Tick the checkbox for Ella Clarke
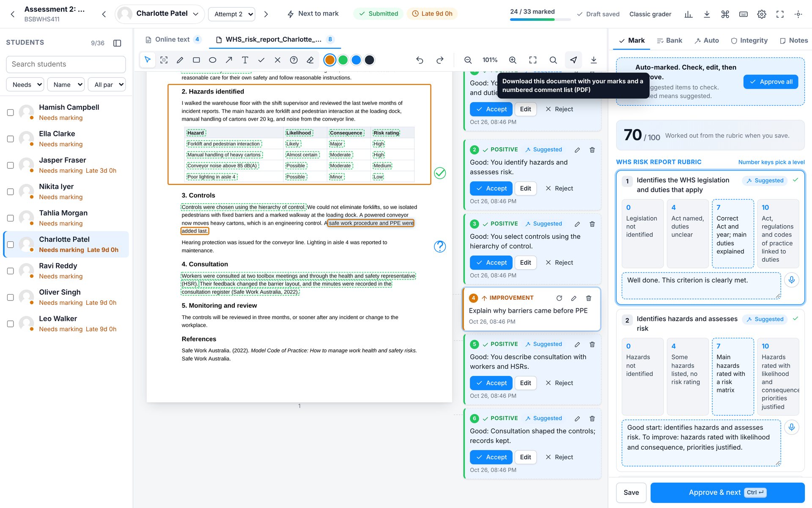Screen dimensions: 812x508 [x=11, y=139]
